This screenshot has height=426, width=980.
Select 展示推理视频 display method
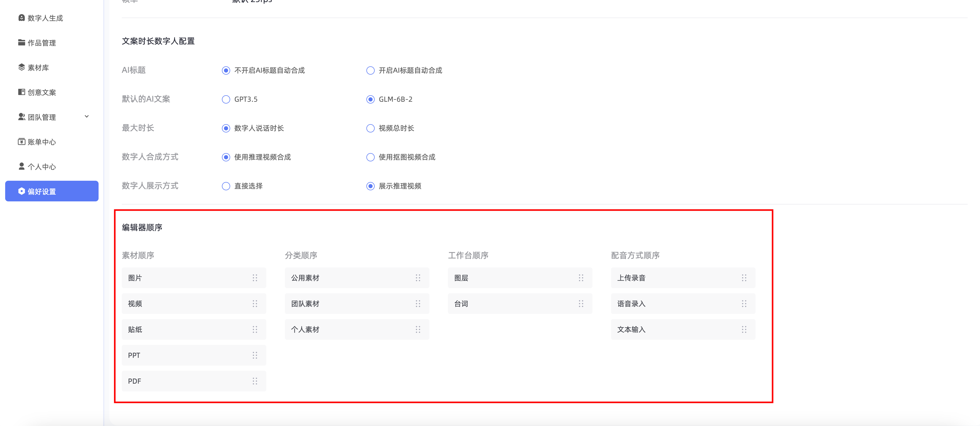tap(371, 186)
